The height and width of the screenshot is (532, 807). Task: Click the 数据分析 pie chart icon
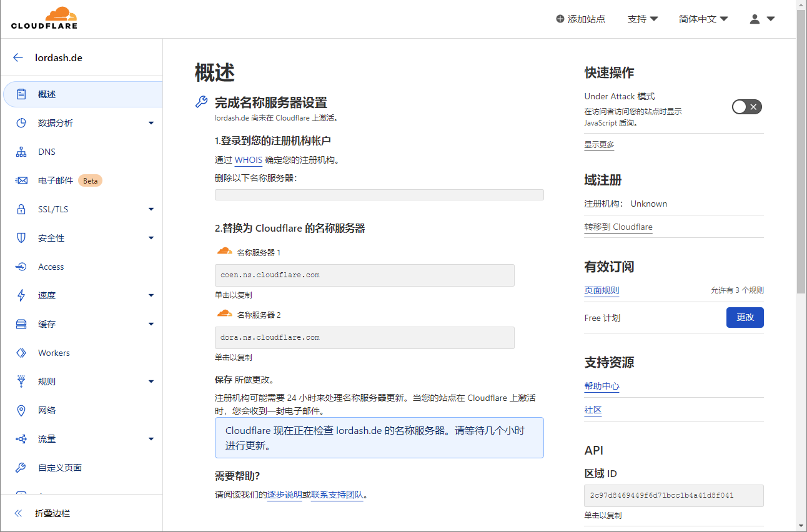(21, 123)
